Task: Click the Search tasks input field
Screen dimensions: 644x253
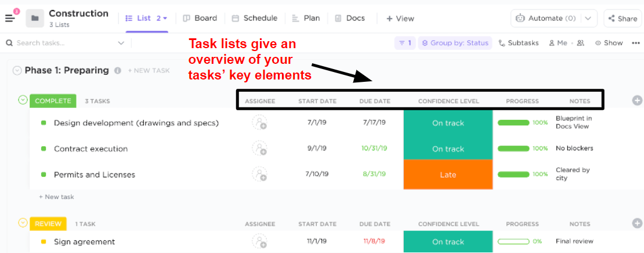Action: [x=66, y=43]
